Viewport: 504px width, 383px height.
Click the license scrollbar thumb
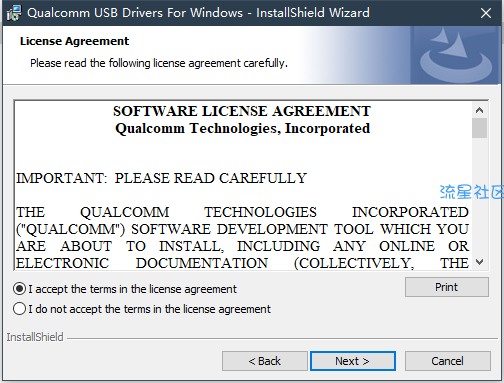479,128
